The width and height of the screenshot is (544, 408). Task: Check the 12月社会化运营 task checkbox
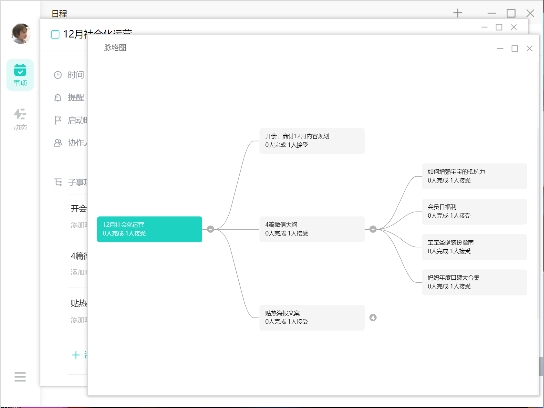tap(55, 34)
